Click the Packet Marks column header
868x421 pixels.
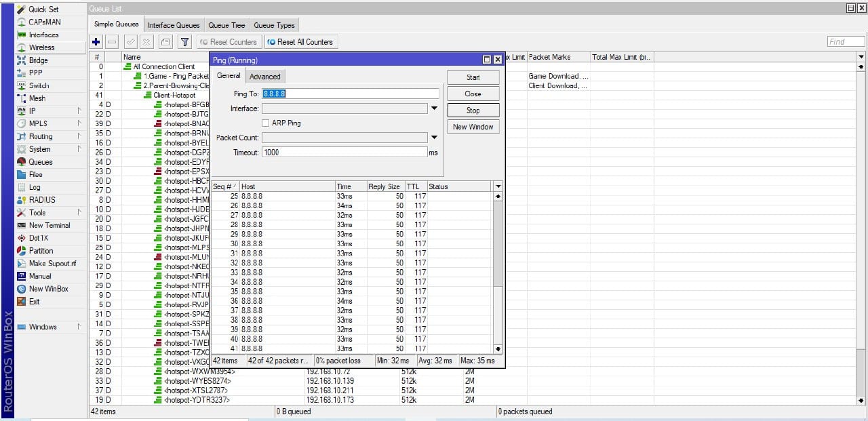coord(559,57)
